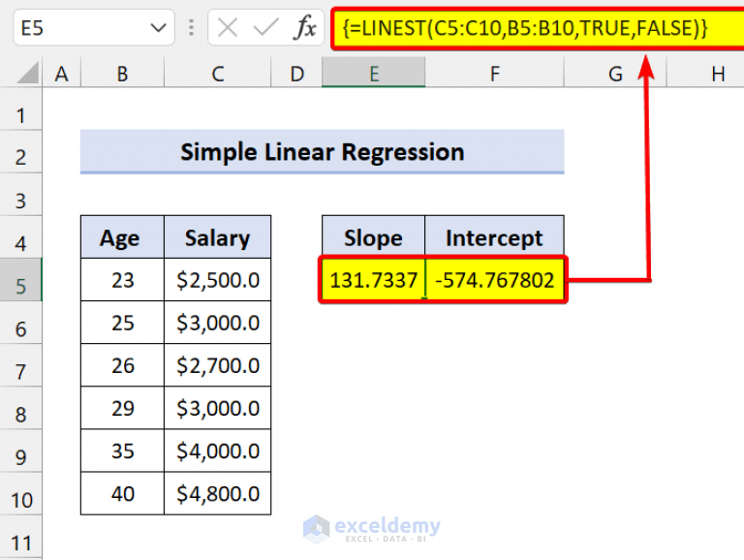Select column C header
Screen dimensions: 744x560
(218, 74)
